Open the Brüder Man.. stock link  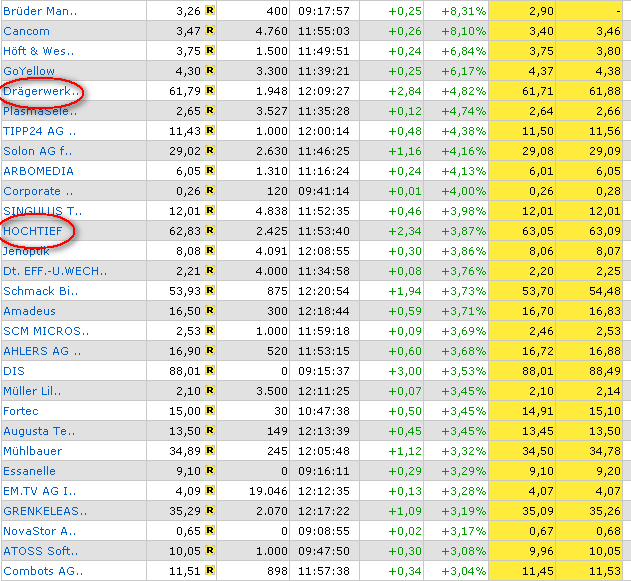tap(40, 11)
